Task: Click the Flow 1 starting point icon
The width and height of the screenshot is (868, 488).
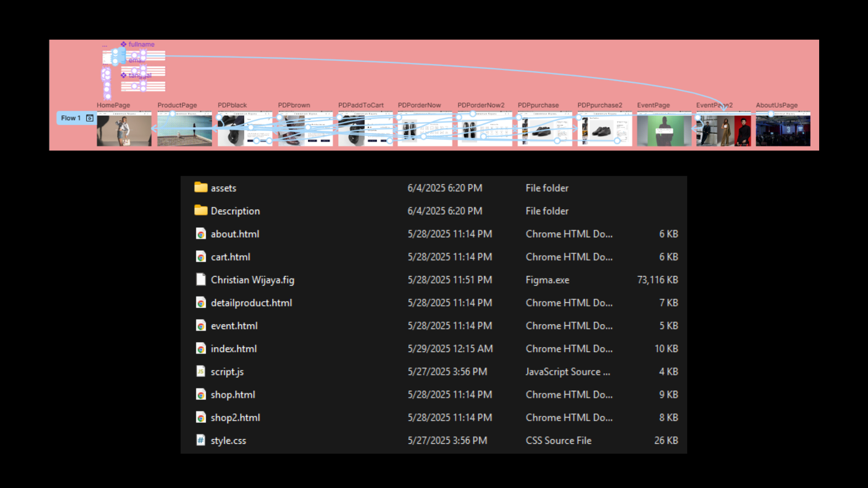Action: coord(90,118)
